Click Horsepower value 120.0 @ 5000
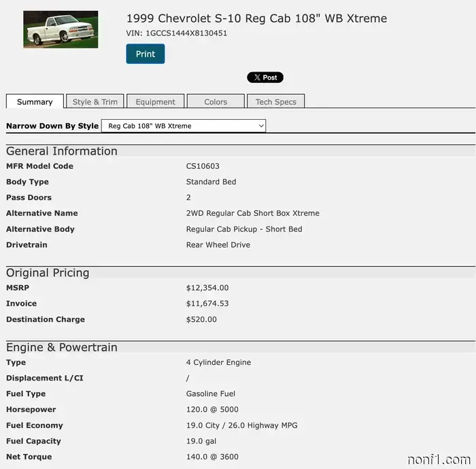Viewport: 476px width, 469px height. click(212, 409)
